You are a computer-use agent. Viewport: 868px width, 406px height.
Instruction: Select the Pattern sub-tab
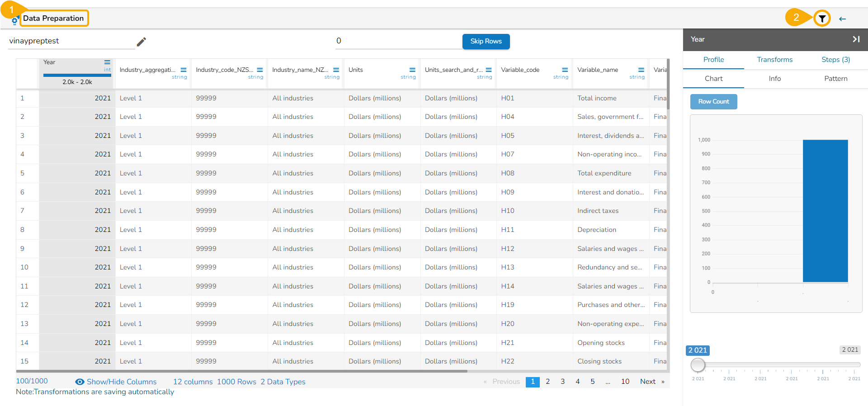pyautogui.click(x=835, y=79)
